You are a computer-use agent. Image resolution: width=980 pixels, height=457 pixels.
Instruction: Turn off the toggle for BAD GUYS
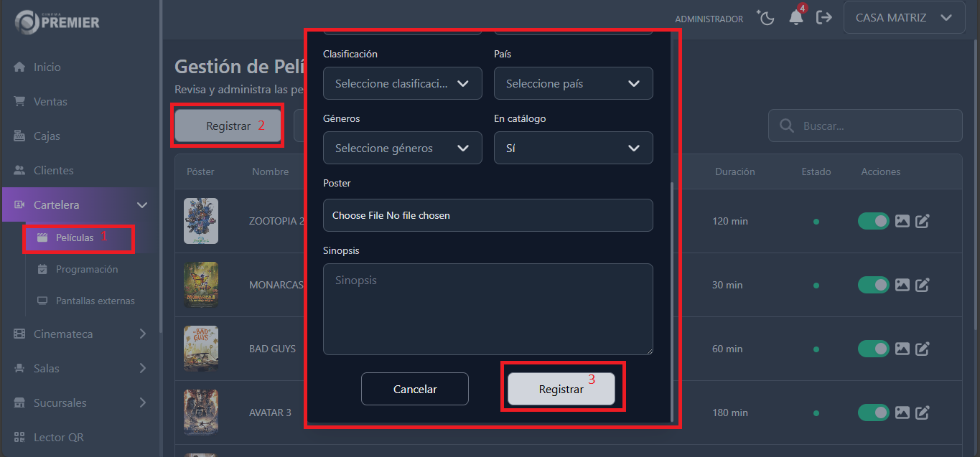click(873, 349)
